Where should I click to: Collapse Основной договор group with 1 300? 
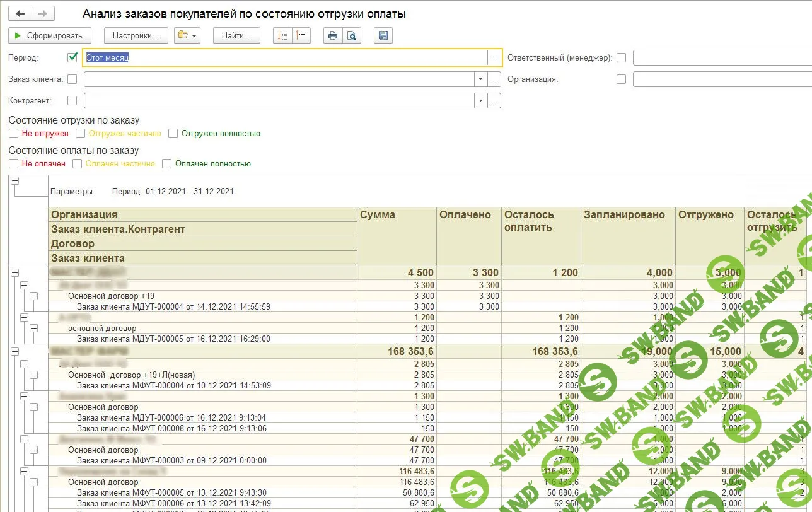coord(34,407)
